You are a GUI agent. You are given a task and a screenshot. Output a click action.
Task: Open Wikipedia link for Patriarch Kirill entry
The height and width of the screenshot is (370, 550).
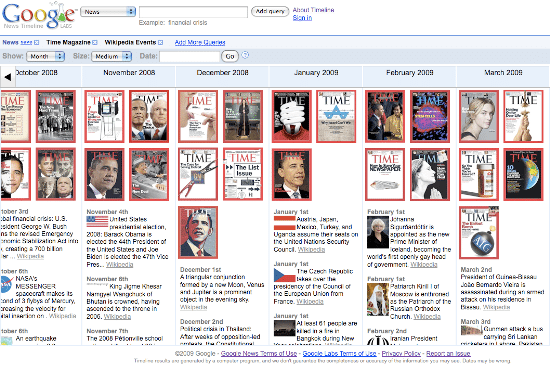pyautogui.click(x=427, y=316)
